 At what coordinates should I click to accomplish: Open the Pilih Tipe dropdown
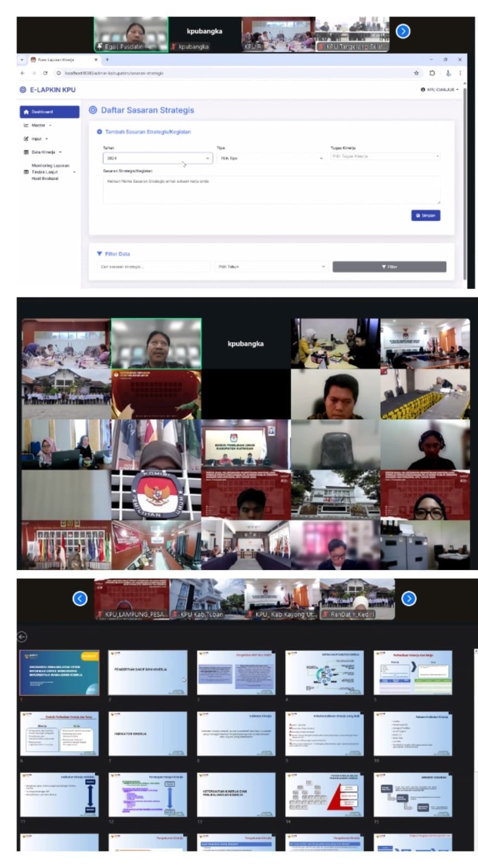(271, 158)
